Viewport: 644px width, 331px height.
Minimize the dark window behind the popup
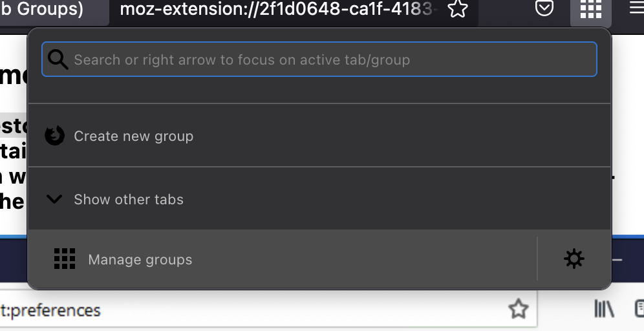(617, 260)
